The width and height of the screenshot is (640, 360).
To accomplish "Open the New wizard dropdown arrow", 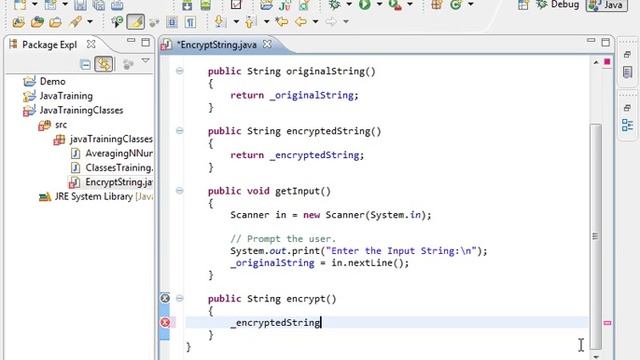I will point(34,4).
